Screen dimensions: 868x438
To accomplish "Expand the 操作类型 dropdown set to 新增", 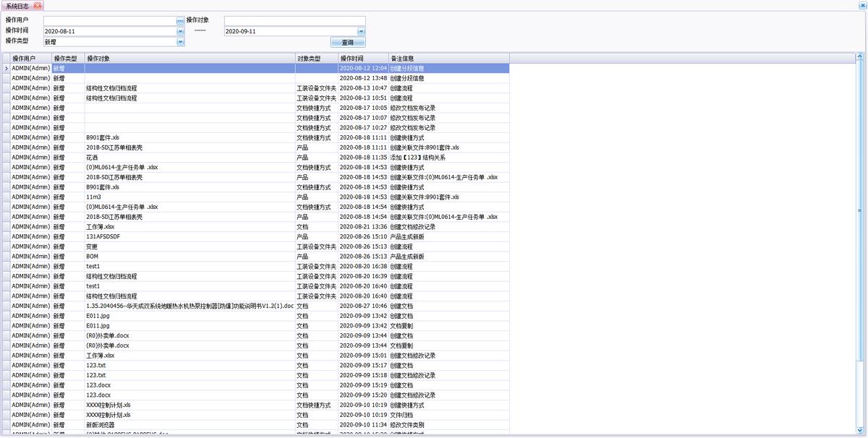I will click(180, 42).
